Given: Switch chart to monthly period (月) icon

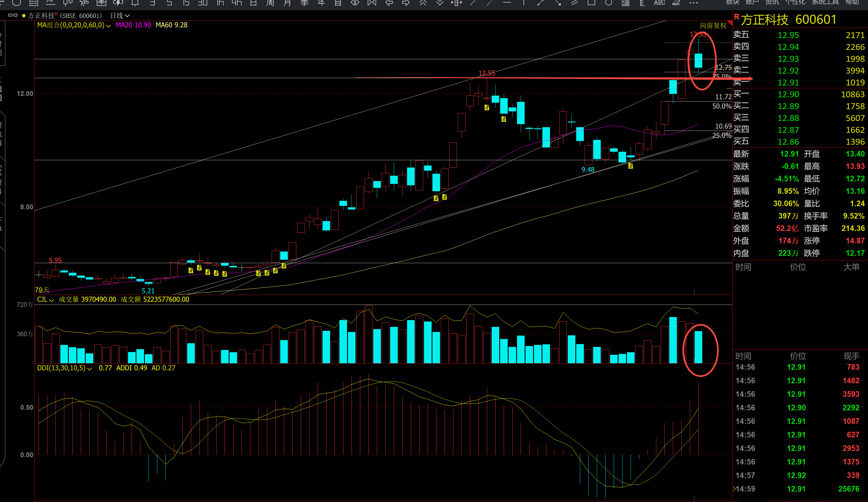Looking at the screenshot, I should (287, 3).
